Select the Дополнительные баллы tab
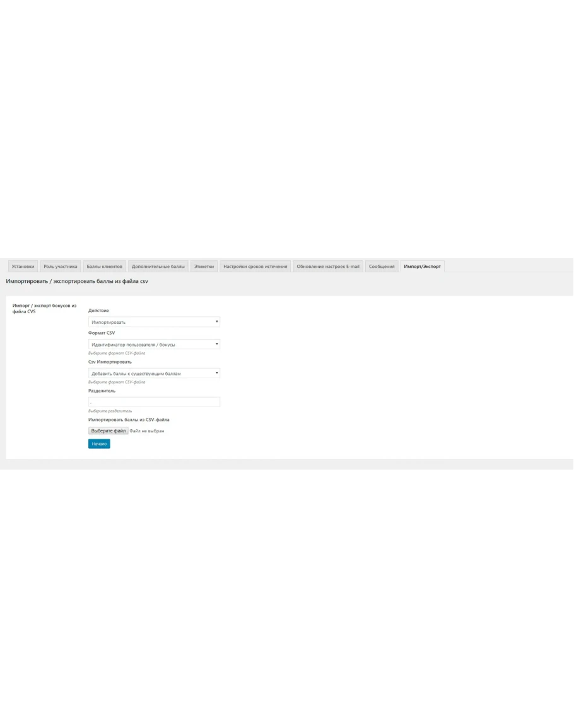574x728 pixels. tap(158, 267)
